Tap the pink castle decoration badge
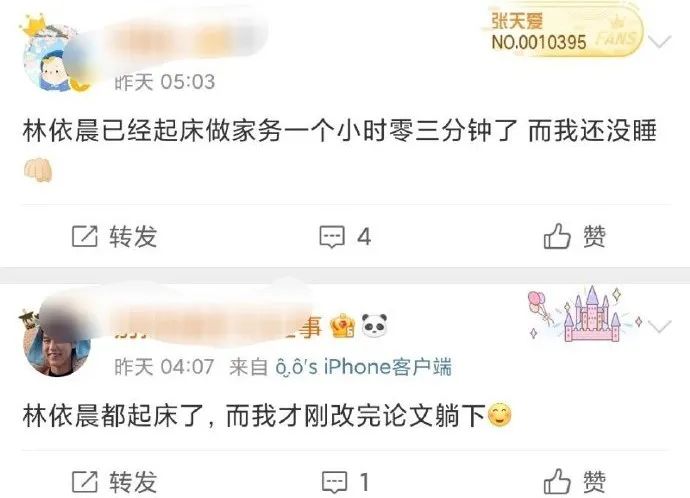Screen dimensions: 690x498 (x=587, y=314)
